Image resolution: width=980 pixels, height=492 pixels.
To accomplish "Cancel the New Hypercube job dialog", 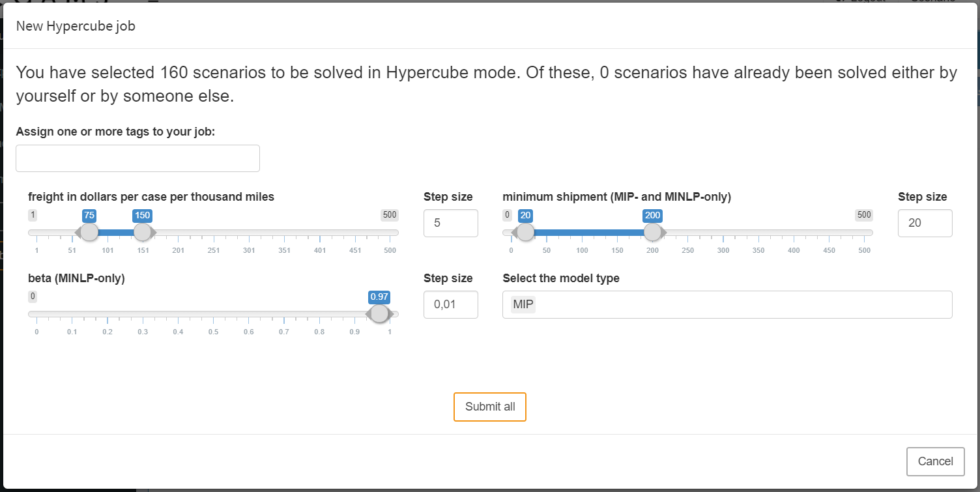I will (x=935, y=461).
